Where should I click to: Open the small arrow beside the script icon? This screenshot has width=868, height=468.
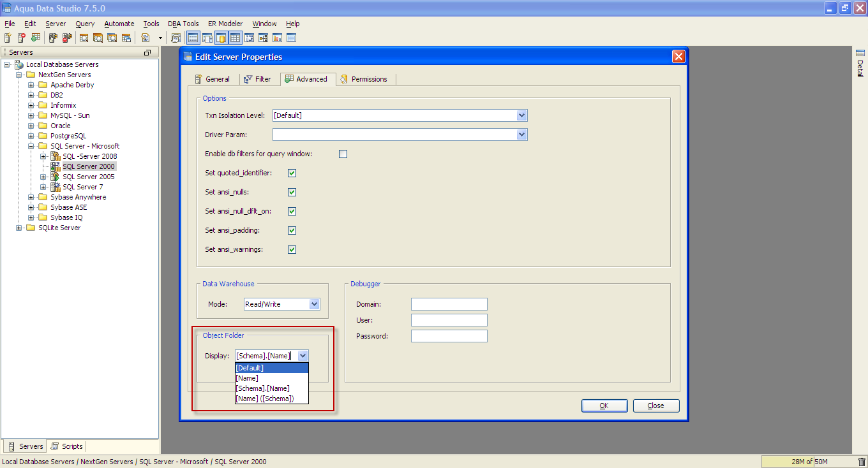(x=160, y=38)
